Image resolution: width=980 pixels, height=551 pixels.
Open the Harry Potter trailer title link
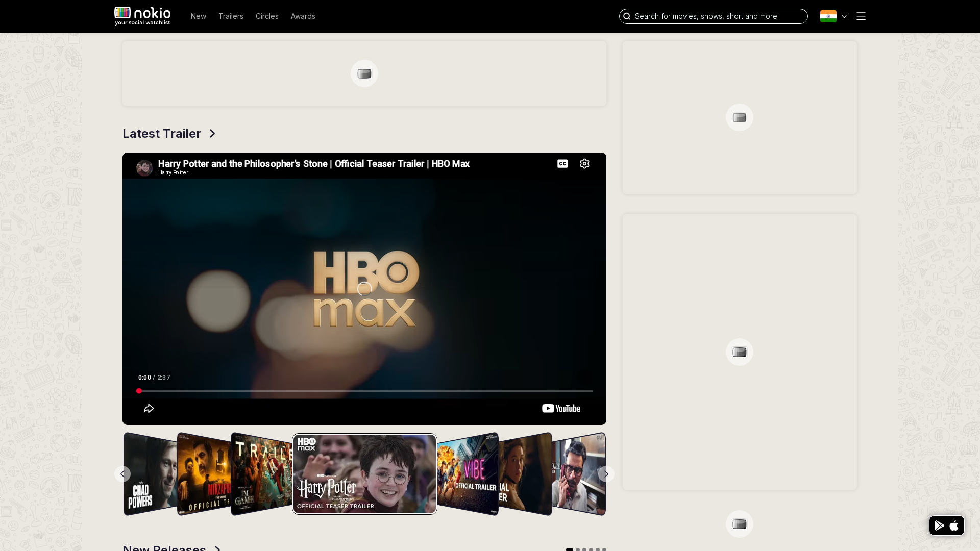(x=314, y=164)
